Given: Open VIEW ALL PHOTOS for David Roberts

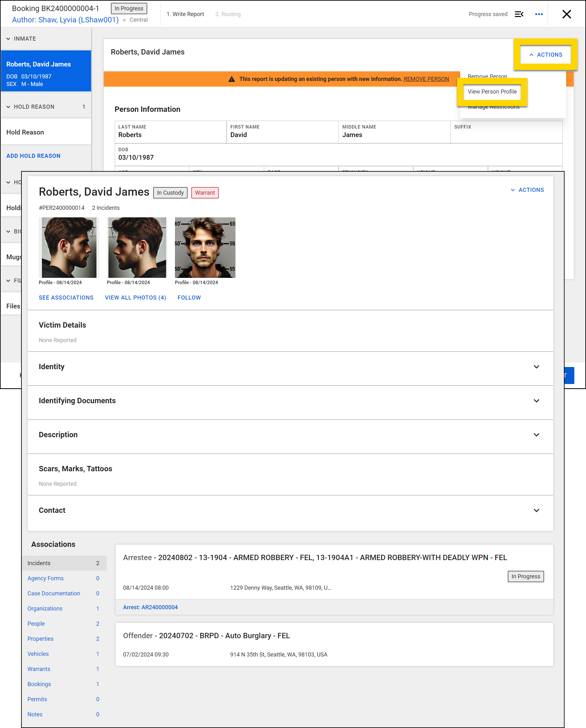Looking at the screenshot, I should click(x=135, y=297).
